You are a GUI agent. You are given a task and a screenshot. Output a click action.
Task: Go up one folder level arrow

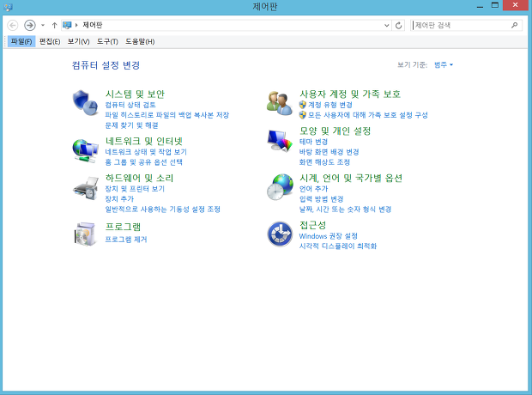tap(54, 25)
